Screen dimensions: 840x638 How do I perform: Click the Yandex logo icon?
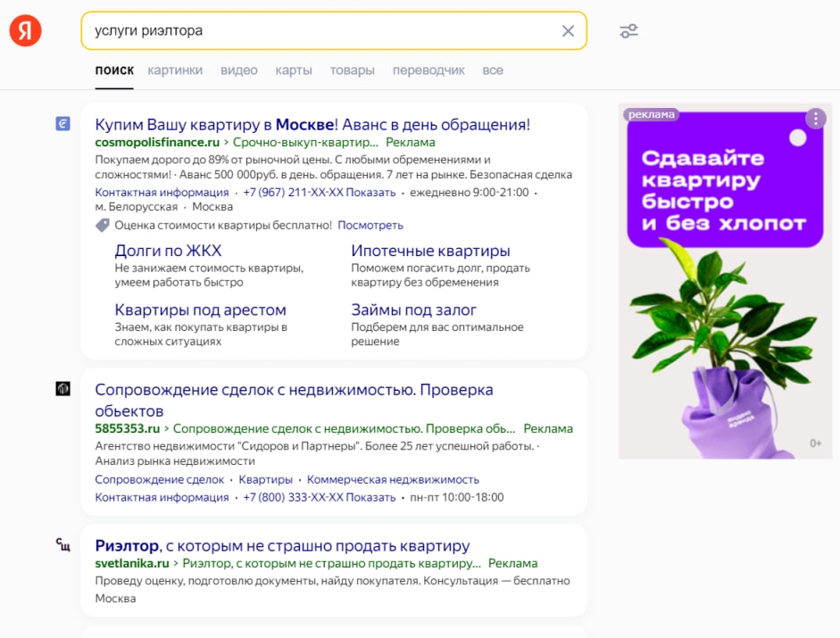(25, 30)
